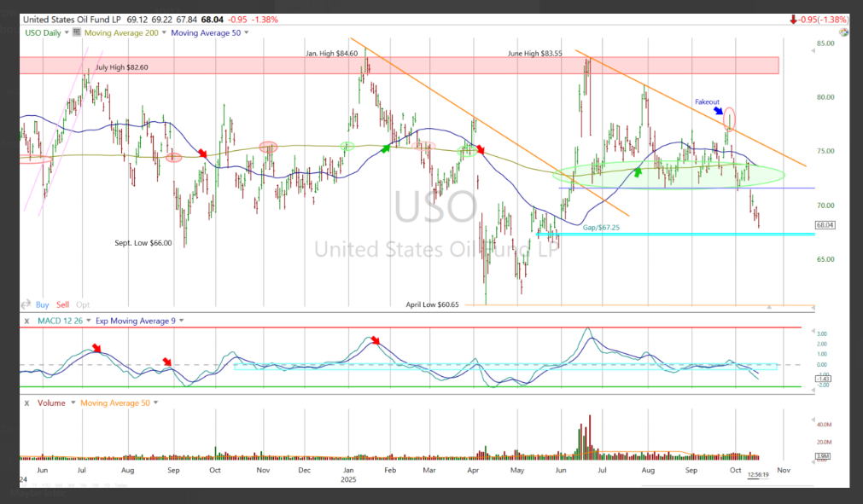This screenshot has width=863, height=504.
Task: Close the MACD indicator panel
Action: point(26,321)
